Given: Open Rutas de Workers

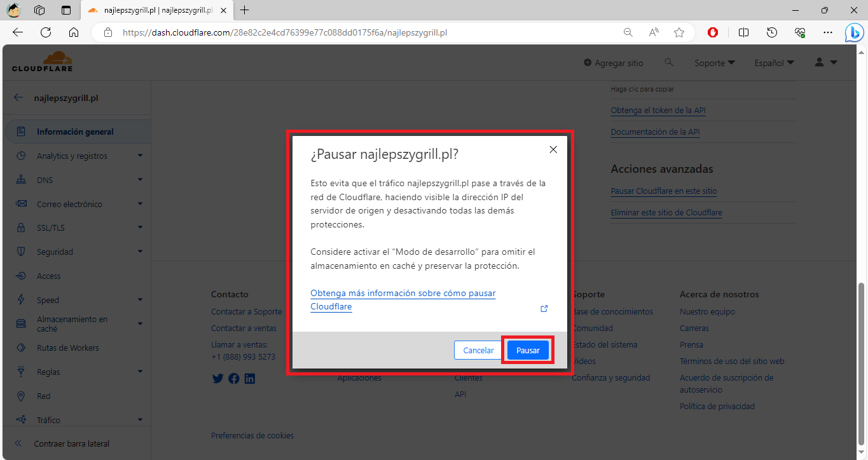Looking at the screenshot, I should tap(68, 348).
